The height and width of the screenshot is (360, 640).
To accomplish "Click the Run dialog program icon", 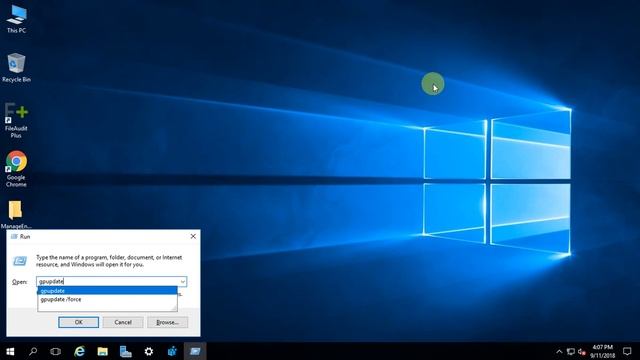I will pyautogui.click(x=20, y=261).
